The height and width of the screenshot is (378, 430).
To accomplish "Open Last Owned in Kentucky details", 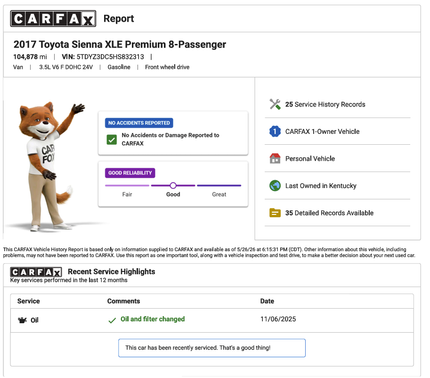I will [321, 186].
